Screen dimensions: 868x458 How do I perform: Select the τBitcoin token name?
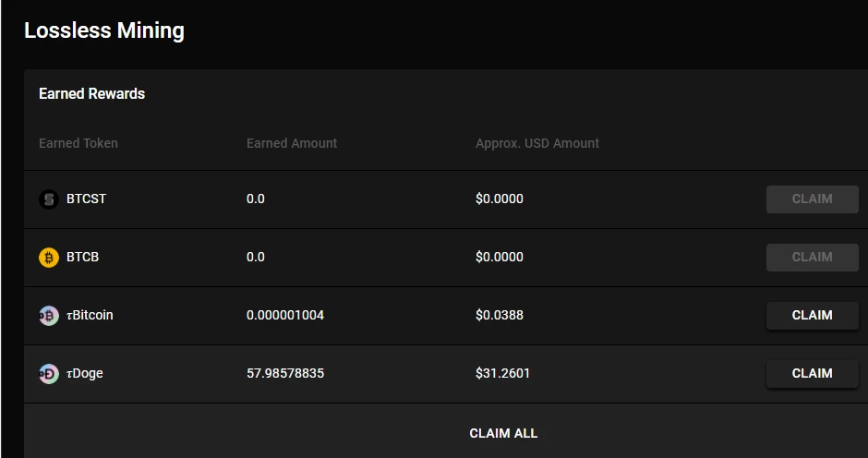coord(90,315)
